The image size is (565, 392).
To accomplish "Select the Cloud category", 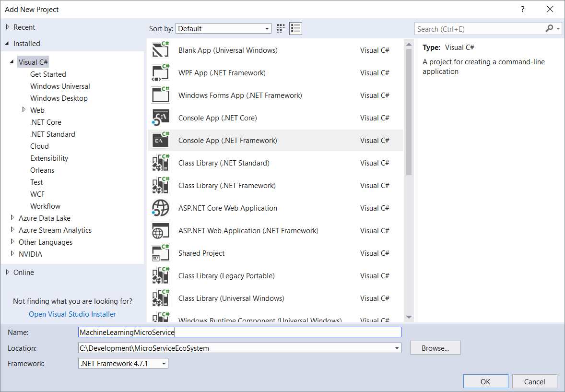I will 39,146.
